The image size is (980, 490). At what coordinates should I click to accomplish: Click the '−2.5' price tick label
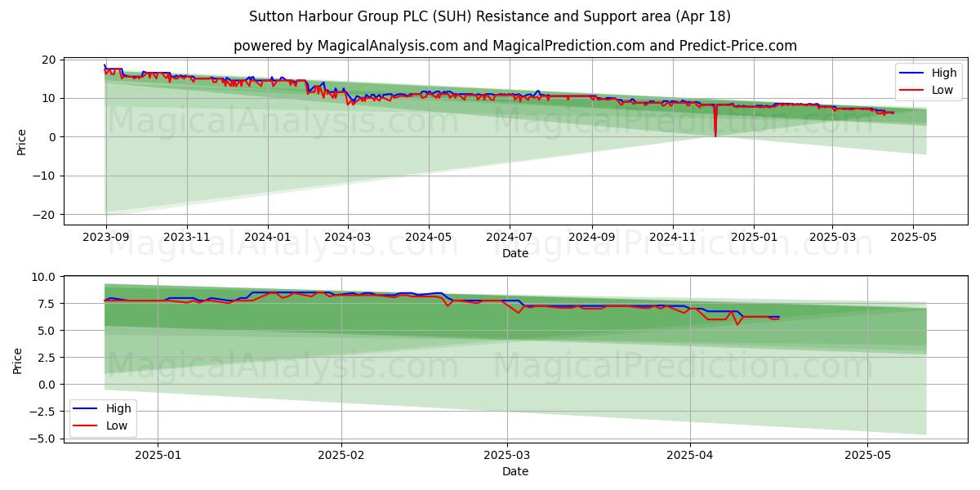coord(42,412)
